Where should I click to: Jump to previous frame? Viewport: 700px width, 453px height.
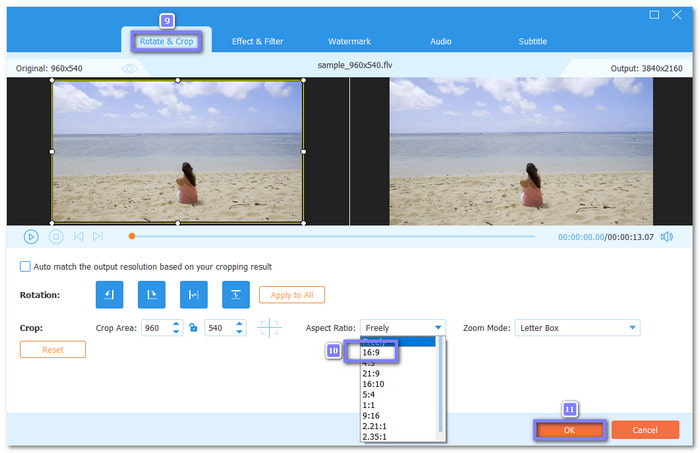79,237
